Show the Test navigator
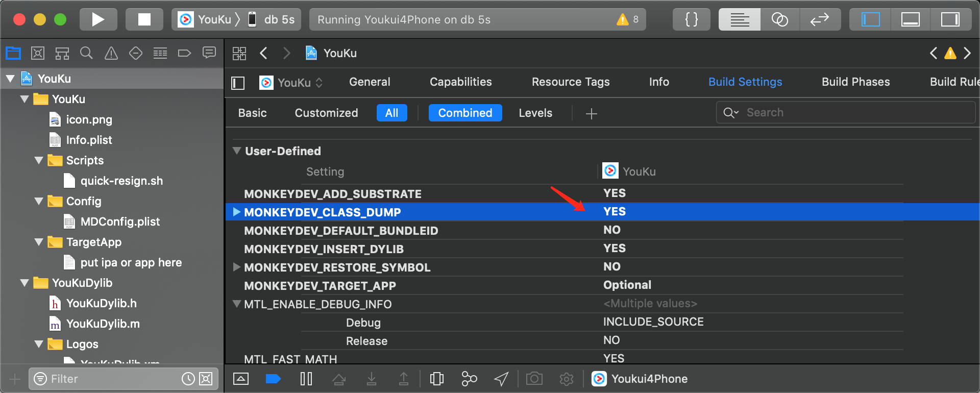 pyautogui.click(x=136, y=53)
